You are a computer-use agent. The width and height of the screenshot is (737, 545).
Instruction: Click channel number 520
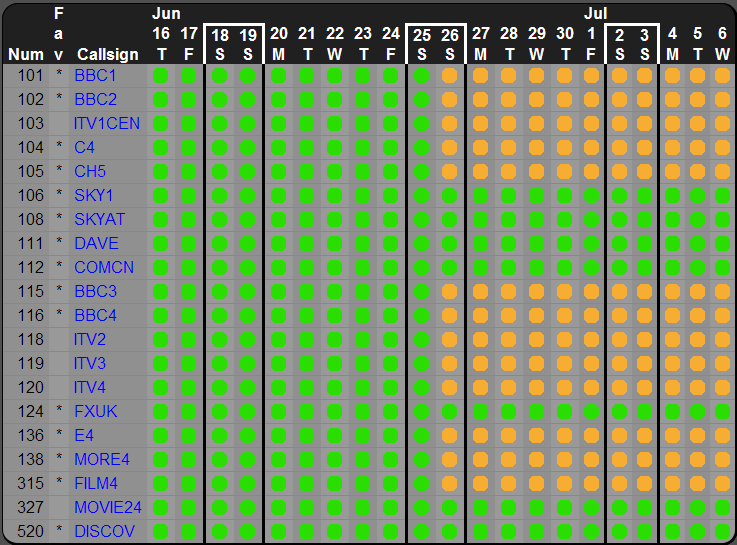pyautogui.click(x=31, y=531)
